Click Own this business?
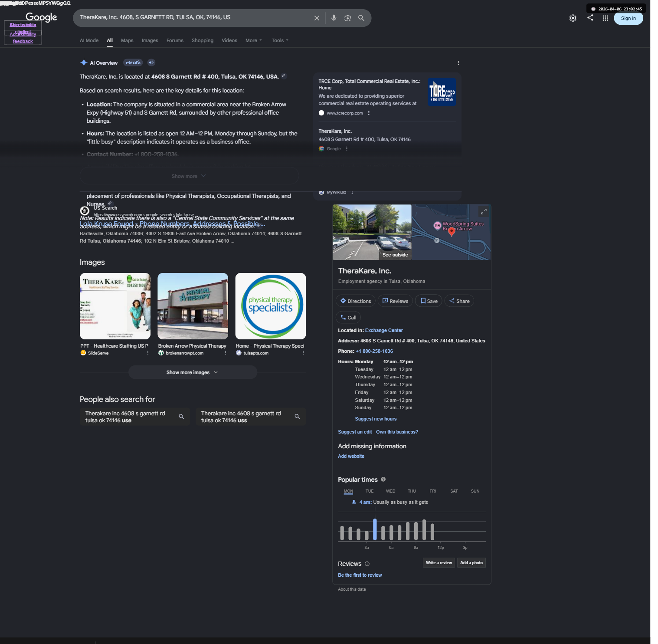Image resolution: width=658 pixels, height=644 pixels. coord(397,432)
